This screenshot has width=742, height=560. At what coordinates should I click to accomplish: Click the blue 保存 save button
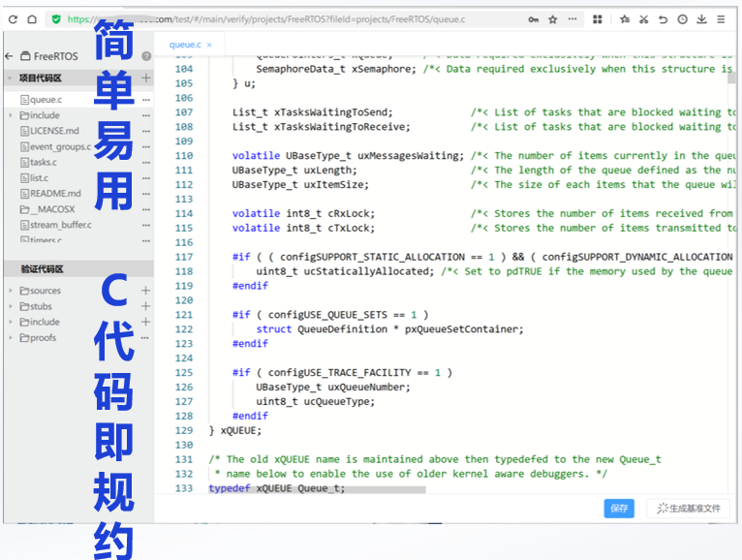[x=619, y=509]
